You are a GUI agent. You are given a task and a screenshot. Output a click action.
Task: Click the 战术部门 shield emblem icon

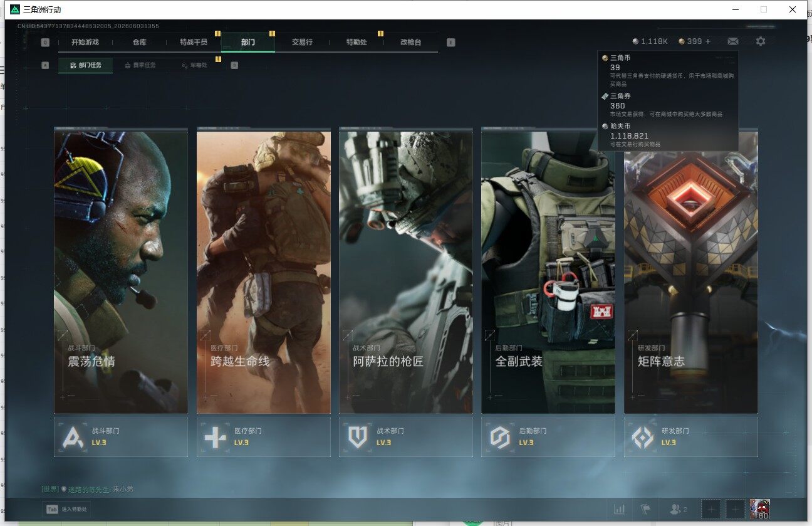coord(358,437)
